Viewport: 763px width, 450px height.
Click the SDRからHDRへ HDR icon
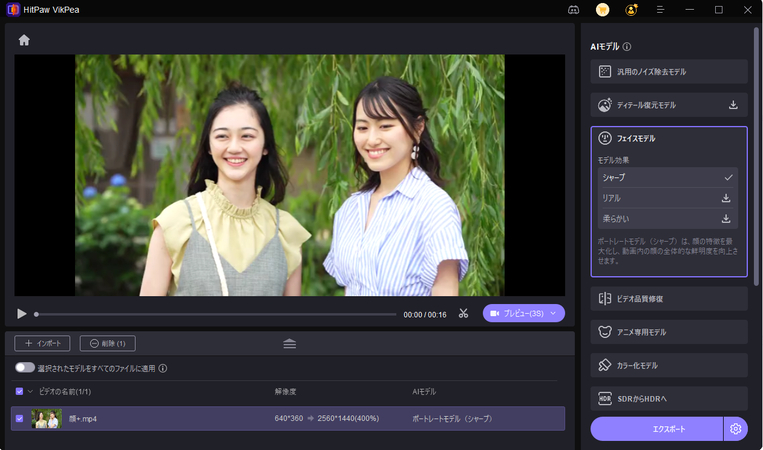pyautogui.click(x=604, y=399)
